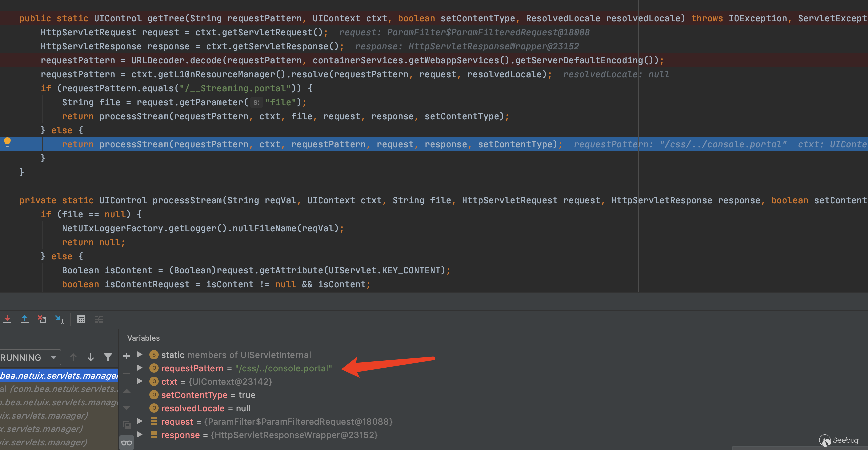Click the next frame down arrow
Image resolution: width=868 pixels, height=450 pixels.
(90, 357)
